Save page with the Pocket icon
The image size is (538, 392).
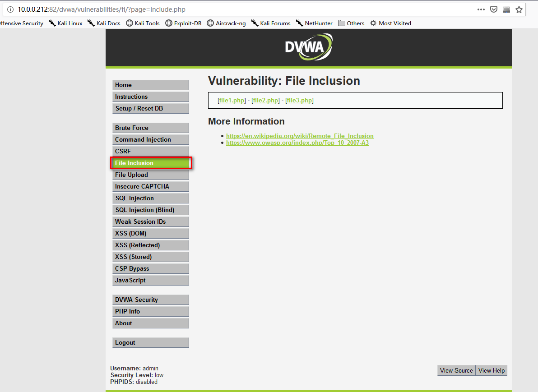[494, 9]
